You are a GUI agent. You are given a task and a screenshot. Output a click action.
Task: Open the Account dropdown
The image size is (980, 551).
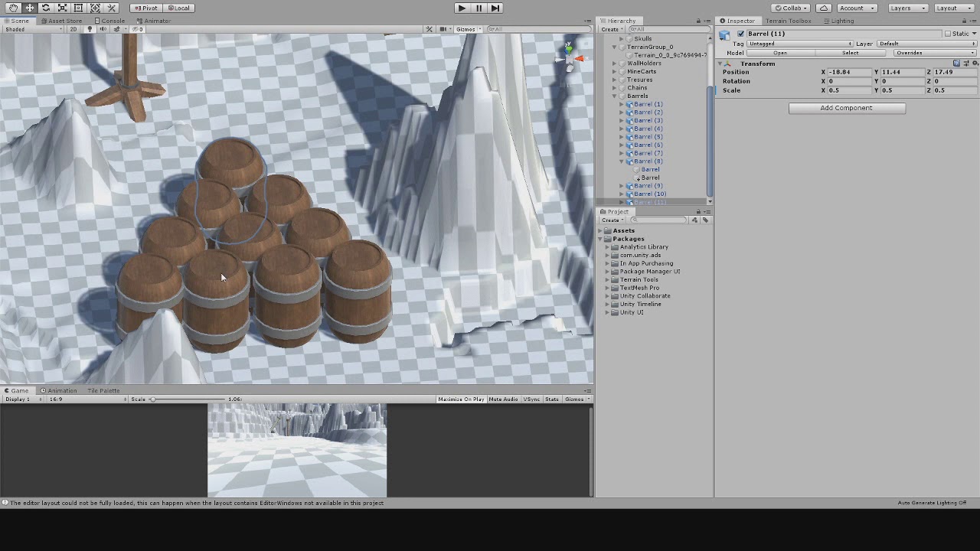click(x=857, y=8)
